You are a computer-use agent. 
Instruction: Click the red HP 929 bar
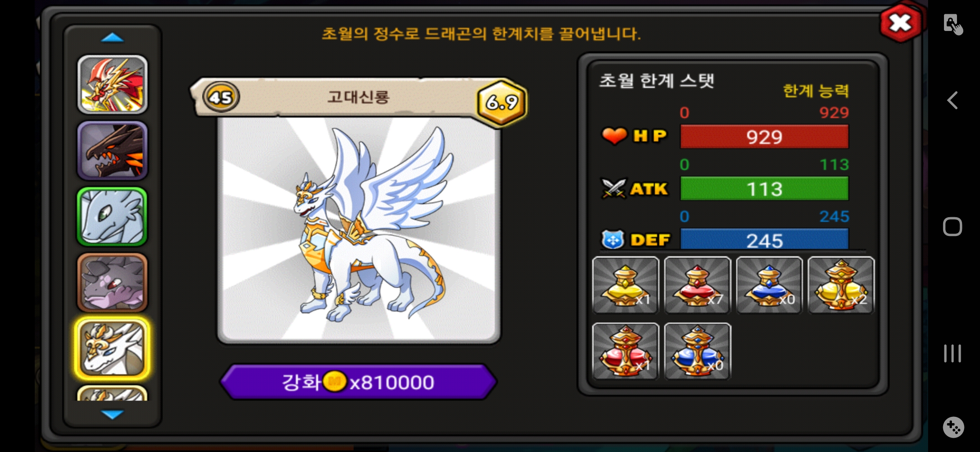click(764, 137)
